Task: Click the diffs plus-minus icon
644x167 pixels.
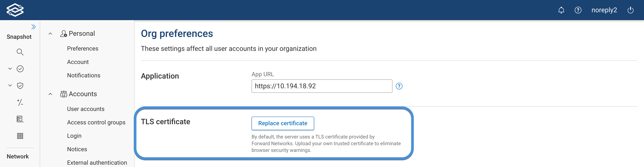Action: click(x=20, y=102)
